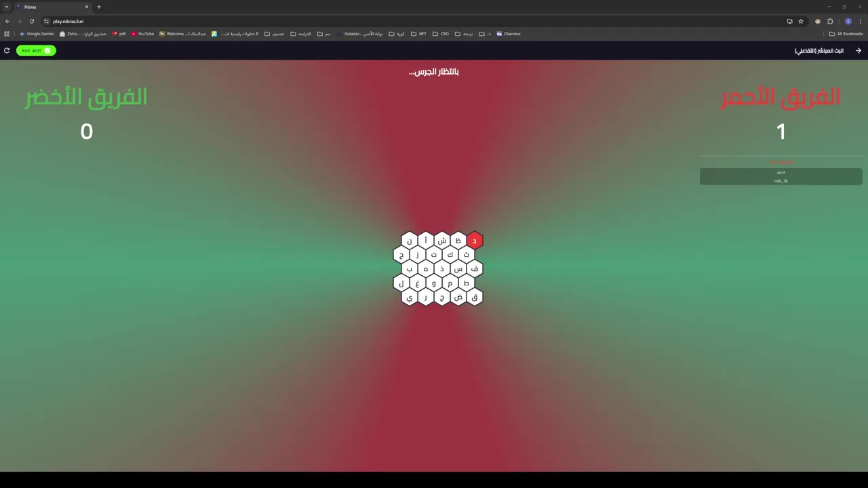Open the Google Gemini bookmark
The width and height of the screenshot is (868, 488).
click(x=37, y=34)
